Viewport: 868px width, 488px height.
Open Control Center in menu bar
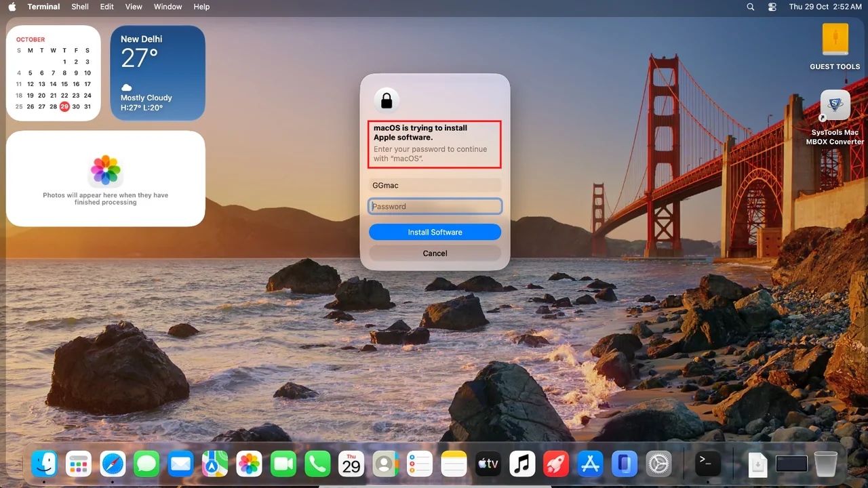(772, 7)
